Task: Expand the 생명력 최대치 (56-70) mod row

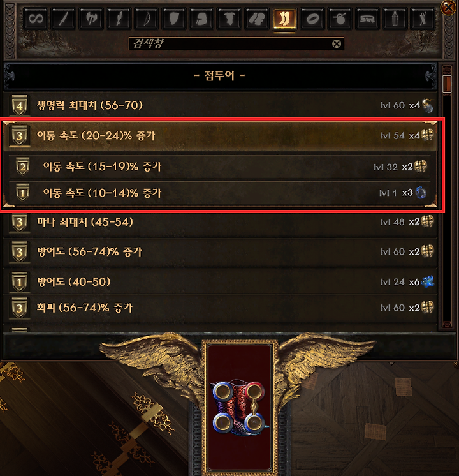Action: point(220,105)
